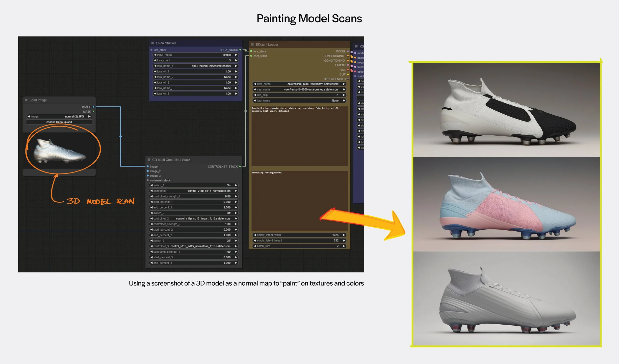Open lora_name_1 epiCRealismHelper selector

click(x=195, y=66)
